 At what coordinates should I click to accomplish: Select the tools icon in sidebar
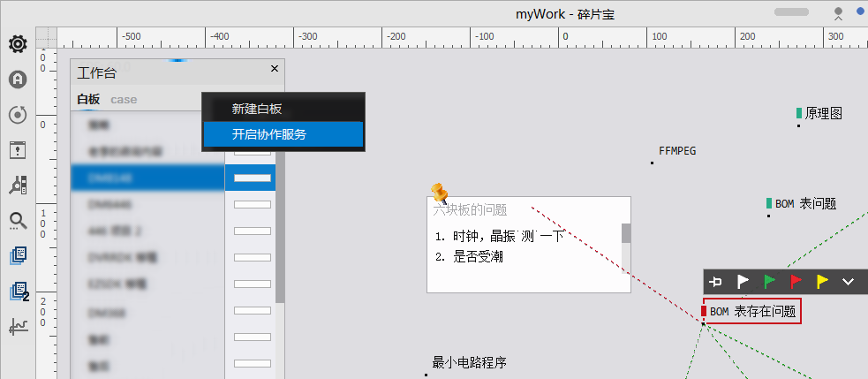pyautogui.click(x=18, y=186)
